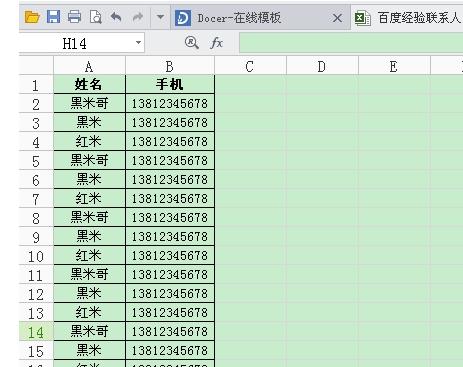The image size is (463, 367).
Task: Select the select-all corner box
Action: pos(36,65)
